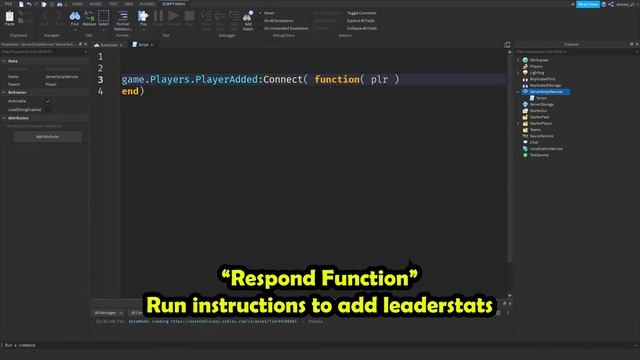The height and width of the screenshot is (360, 640).
Task: Select Players in the Explorer tree
Action: [x=536, y=67]
